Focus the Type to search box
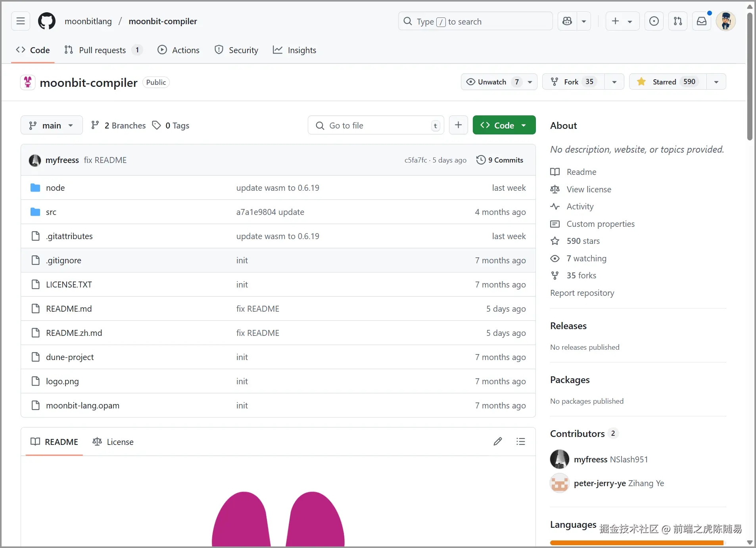The width and height of the screenshot is (756, 548). tap(475, 21)
